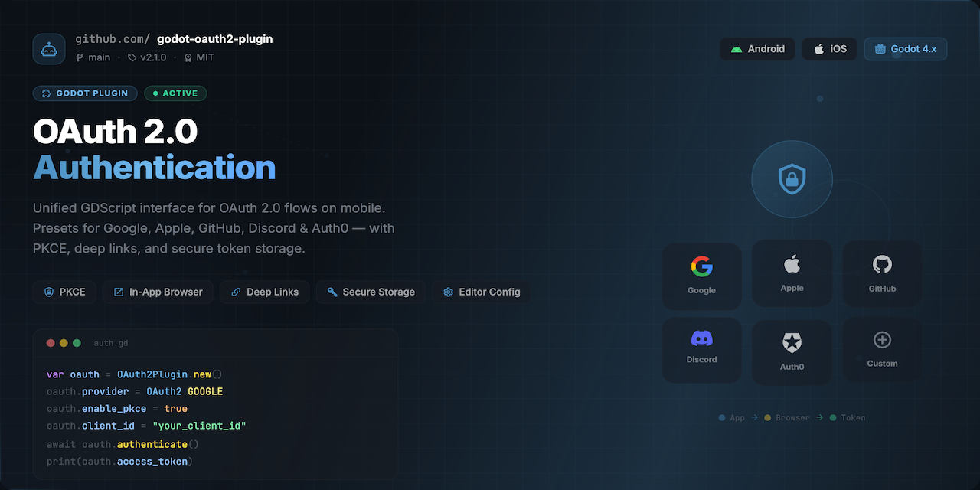Click the "Auth0" provider label
980x490 pixels.
pos(792,367)
